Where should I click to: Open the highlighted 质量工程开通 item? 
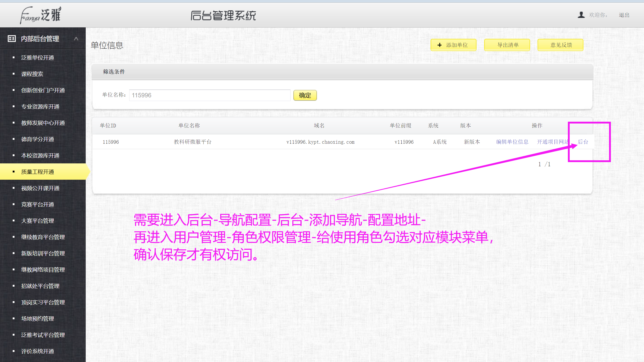coord(37,172)
